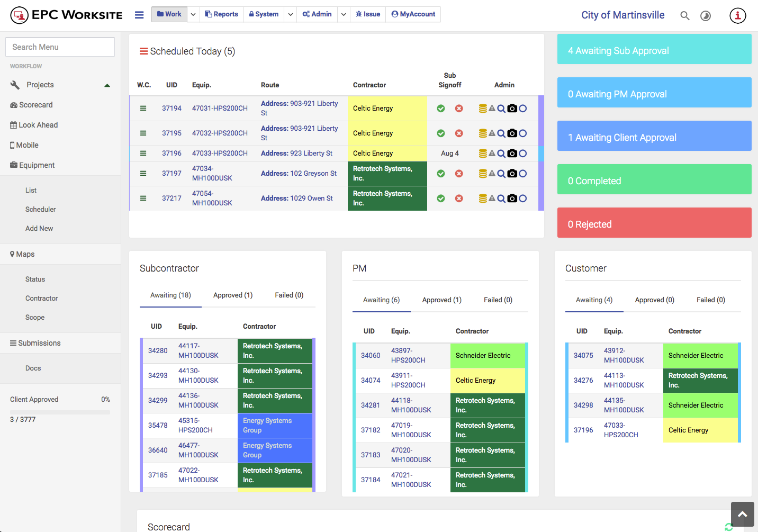This screenshot has width=758, height=532.
Task: Open Mobile in sidebar
Action: (x=24, y=145)
